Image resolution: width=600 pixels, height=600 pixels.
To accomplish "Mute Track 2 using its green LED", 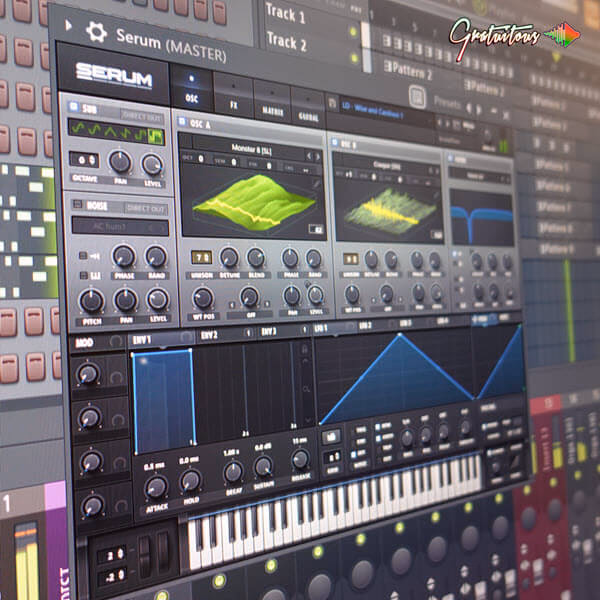I will pos(354,58).
